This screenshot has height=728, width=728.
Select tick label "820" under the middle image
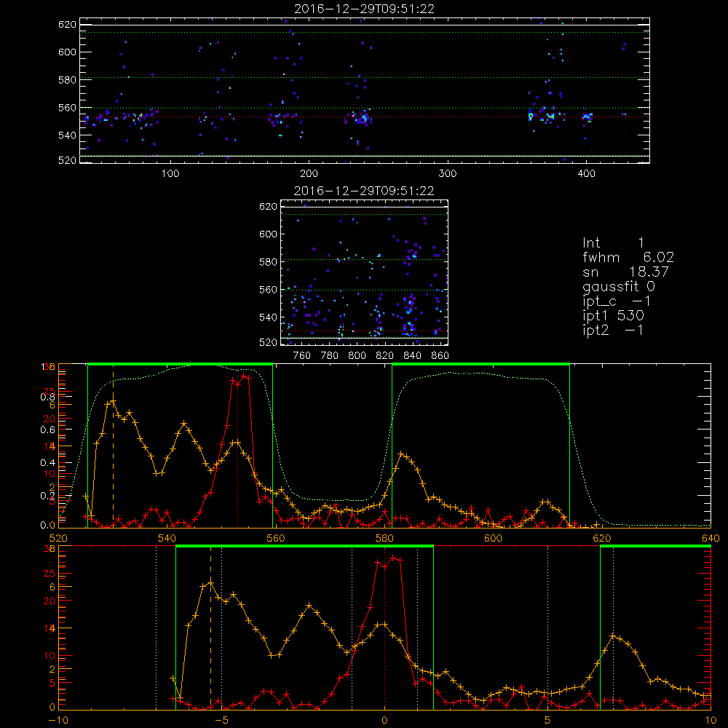tap(385, 356)
